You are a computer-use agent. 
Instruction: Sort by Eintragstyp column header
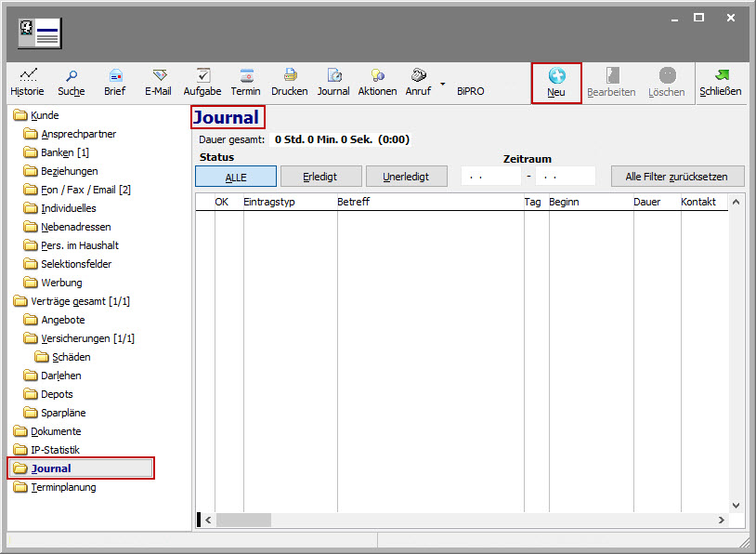click(289, 202)
